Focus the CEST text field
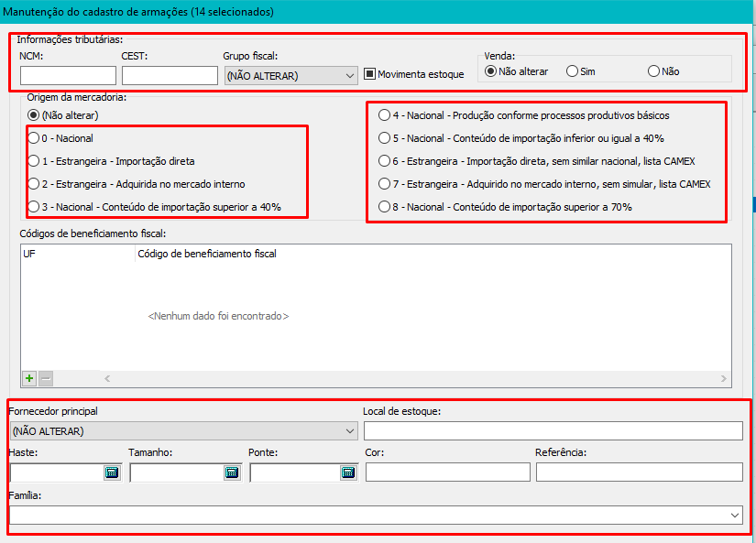Viewport: 756px width, 543px height. (x=169, y=76)
